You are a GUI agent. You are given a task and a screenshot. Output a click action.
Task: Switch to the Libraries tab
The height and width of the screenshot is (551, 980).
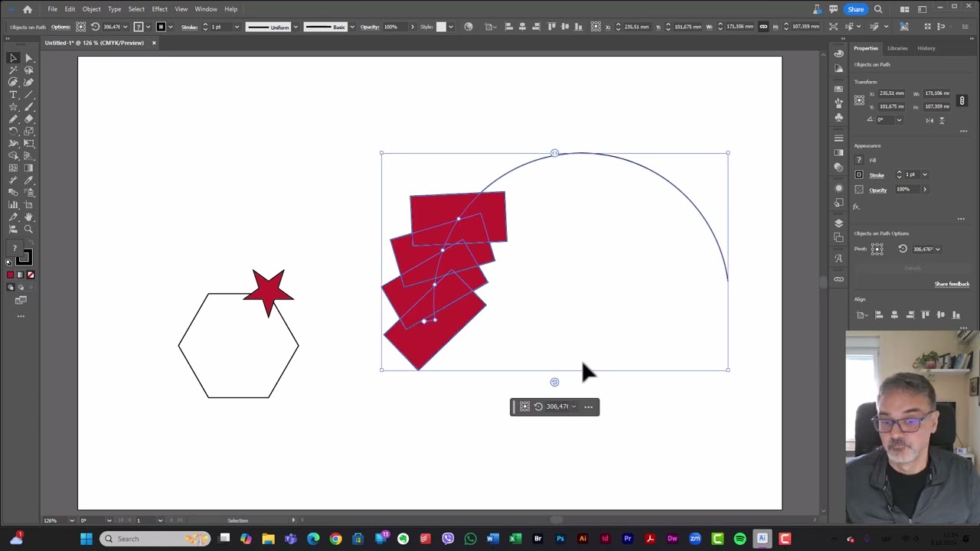click(x=897, y=48)
